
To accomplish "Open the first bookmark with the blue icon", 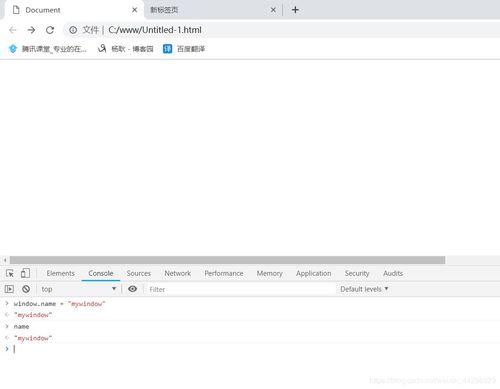I will point(48,49).
